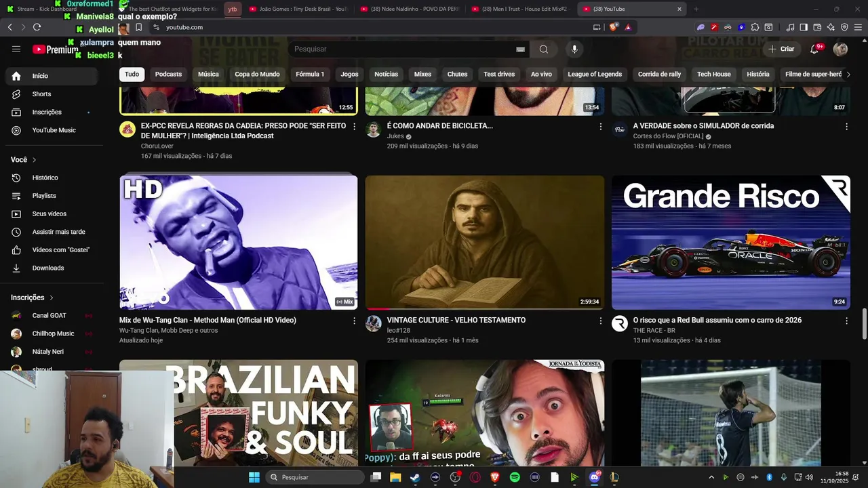Open Windows Start menu
This screenshot has width=868, height=488.
click(254, 477)
